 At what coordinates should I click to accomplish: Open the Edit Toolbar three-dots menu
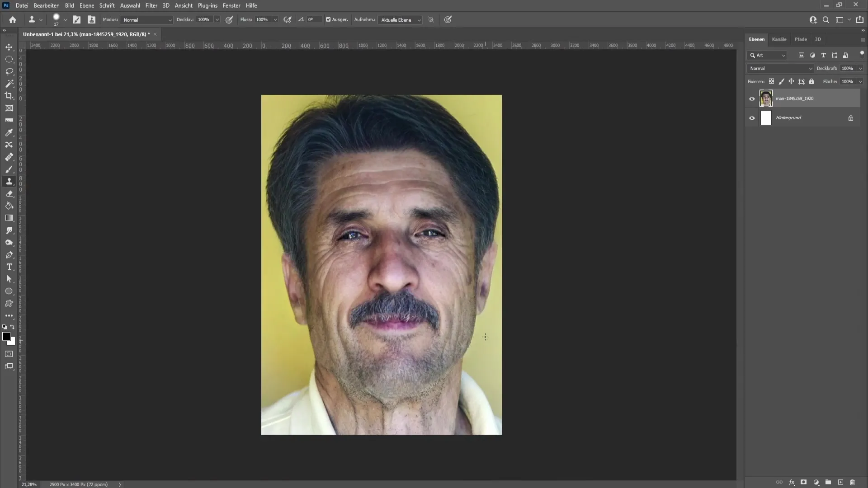(x=9, y=315)
